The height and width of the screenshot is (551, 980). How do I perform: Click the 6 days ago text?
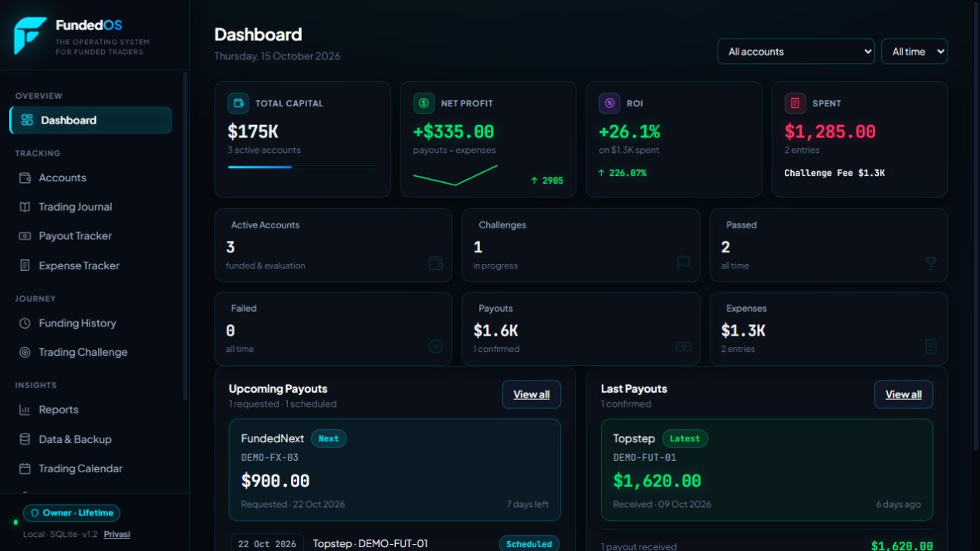coord(898,505)
